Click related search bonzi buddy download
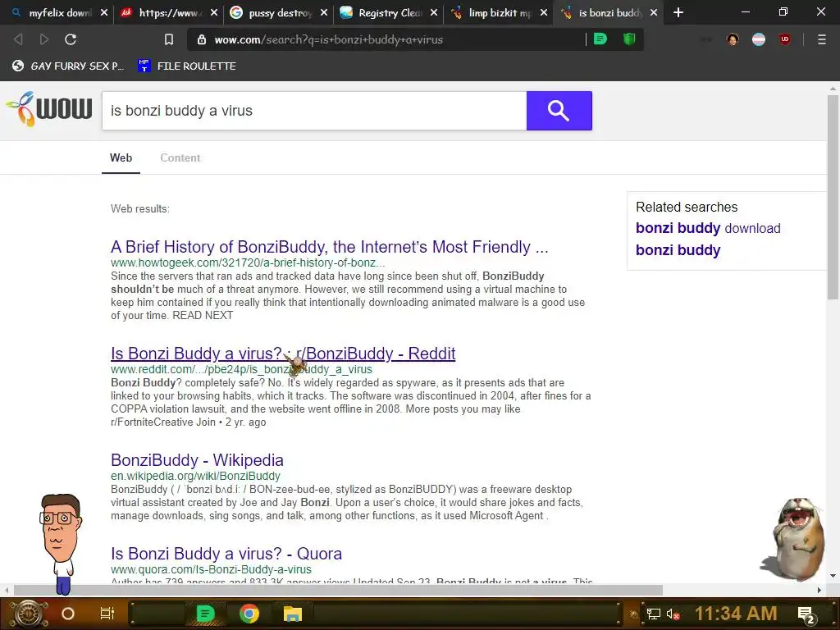 (708, 228)
